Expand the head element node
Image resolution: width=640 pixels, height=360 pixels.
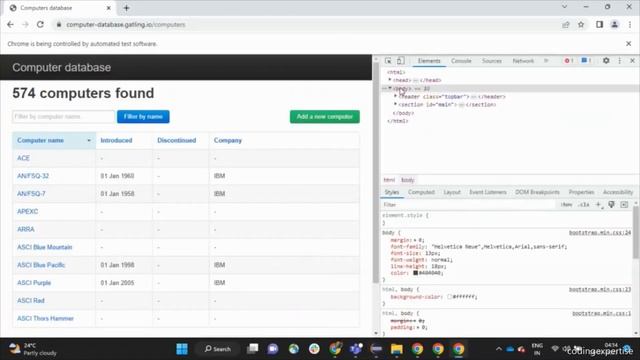click(x=389, y=80)
